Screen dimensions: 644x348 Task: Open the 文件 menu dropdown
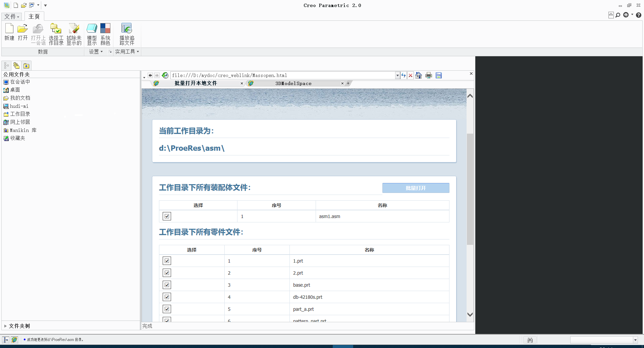tap(12, 16)
